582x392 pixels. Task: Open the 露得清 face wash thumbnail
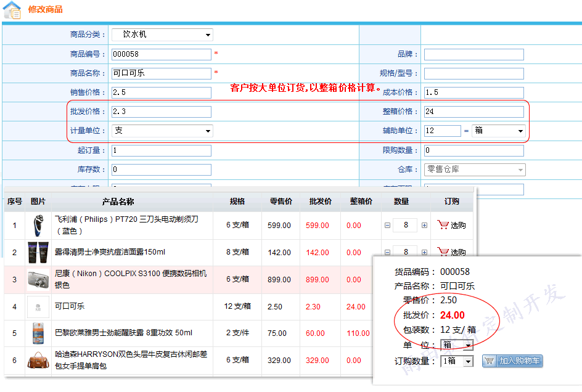(38, 253)
